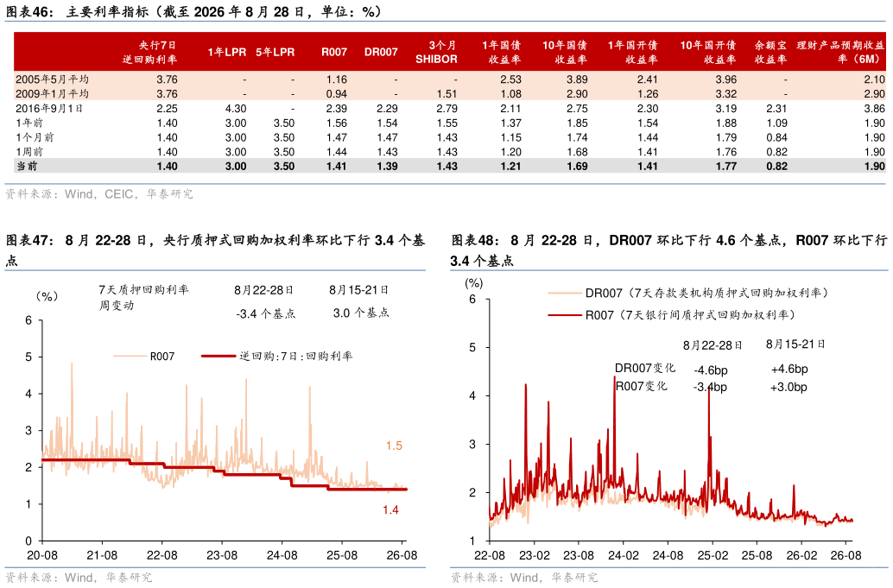Click the +4.6bp DR007 change value
The image size is (893, 588).
click(x=789, y=369)
